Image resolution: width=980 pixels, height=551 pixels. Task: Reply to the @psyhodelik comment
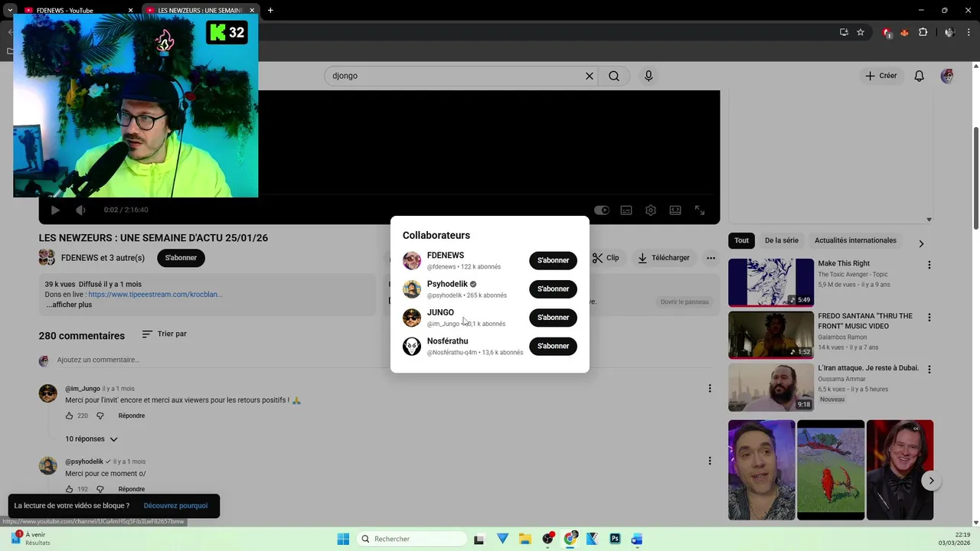132,489
